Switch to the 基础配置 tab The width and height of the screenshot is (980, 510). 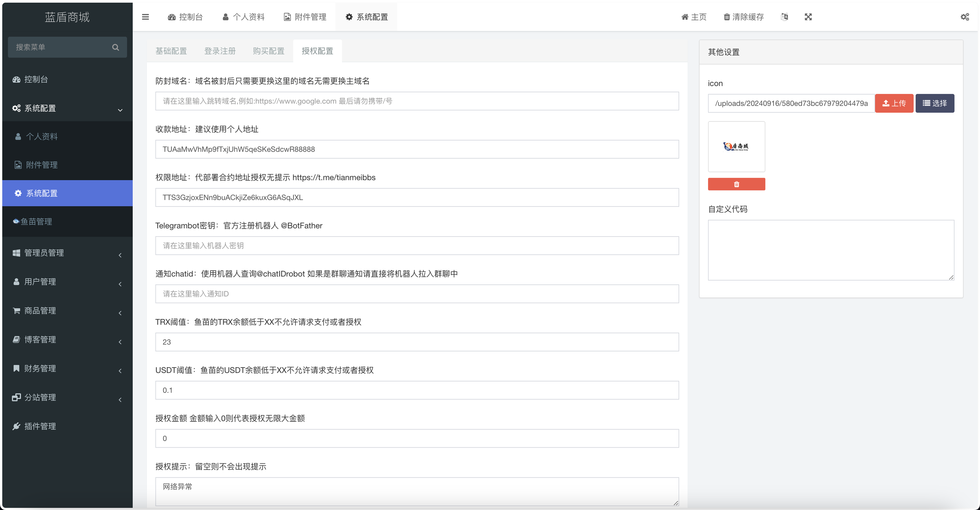click(171, 51)
